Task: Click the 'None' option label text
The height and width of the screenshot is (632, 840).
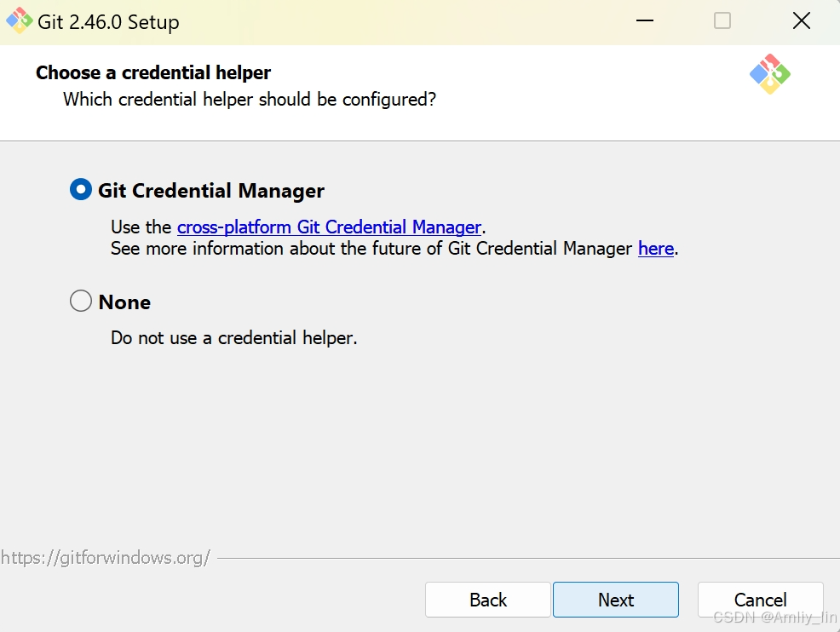Action: tap(124, 302)
